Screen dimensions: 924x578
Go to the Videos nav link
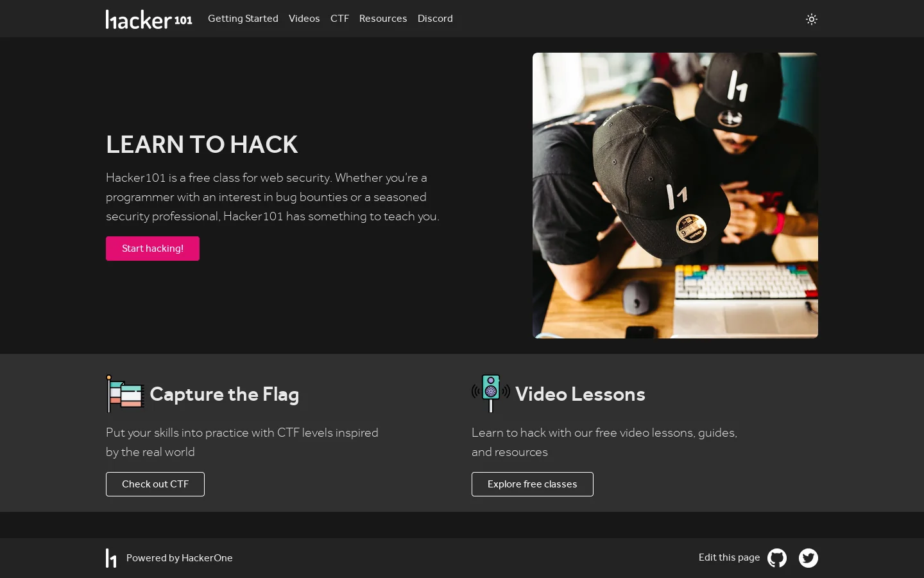pos(304,19)
